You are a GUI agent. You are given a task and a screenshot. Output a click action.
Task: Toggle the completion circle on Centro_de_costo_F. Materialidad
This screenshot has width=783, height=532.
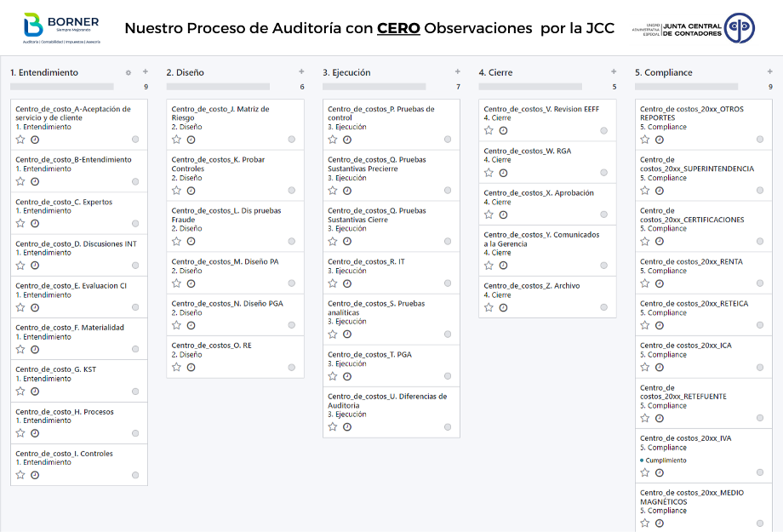coord(135,349)
